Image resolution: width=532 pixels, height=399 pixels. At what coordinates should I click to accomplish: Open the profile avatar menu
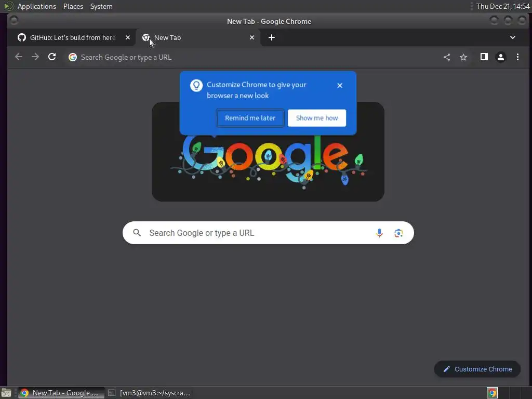point(500,57)
